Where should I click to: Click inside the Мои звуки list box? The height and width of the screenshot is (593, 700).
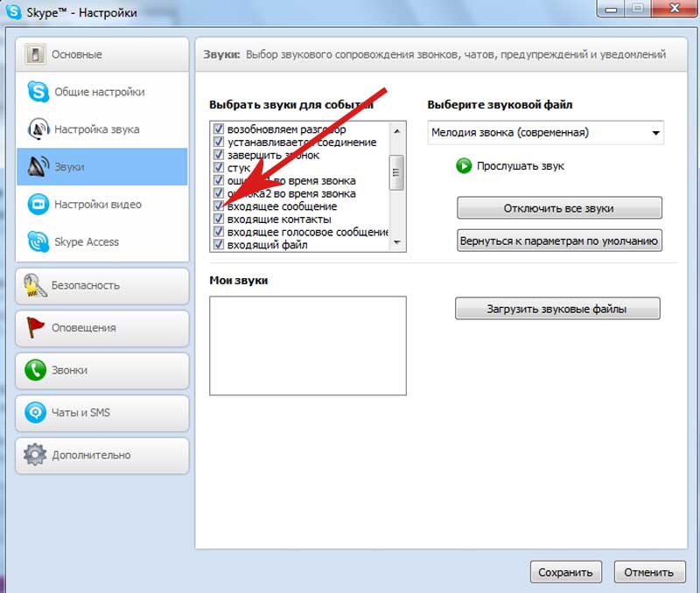coord(308,345)
